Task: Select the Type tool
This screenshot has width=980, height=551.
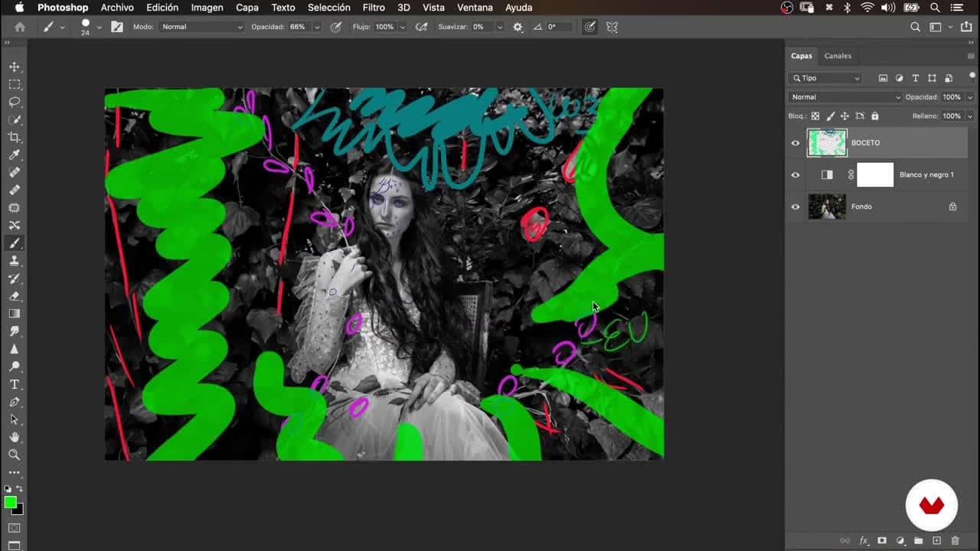Action: pyautogui.click(x=15, y=384)
